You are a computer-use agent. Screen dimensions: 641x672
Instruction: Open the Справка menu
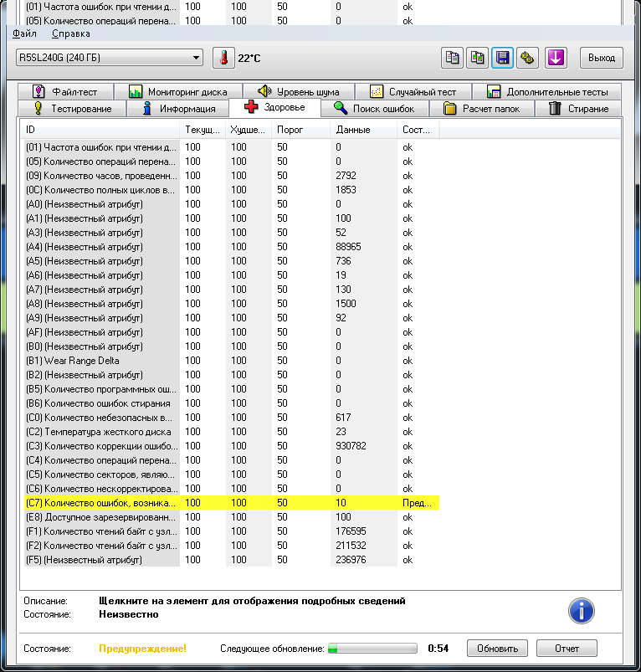(70, 34)
